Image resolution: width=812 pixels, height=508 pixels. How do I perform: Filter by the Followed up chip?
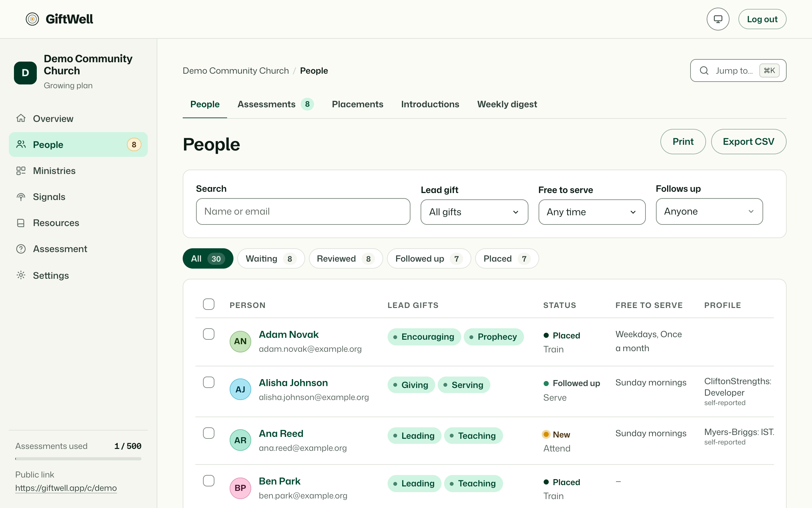point(429,258)
